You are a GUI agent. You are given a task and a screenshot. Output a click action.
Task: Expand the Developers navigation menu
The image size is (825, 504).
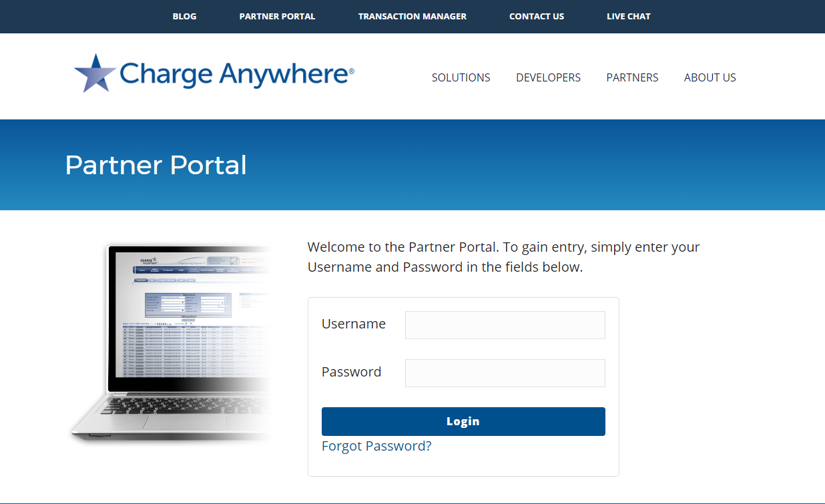(548, 77)
